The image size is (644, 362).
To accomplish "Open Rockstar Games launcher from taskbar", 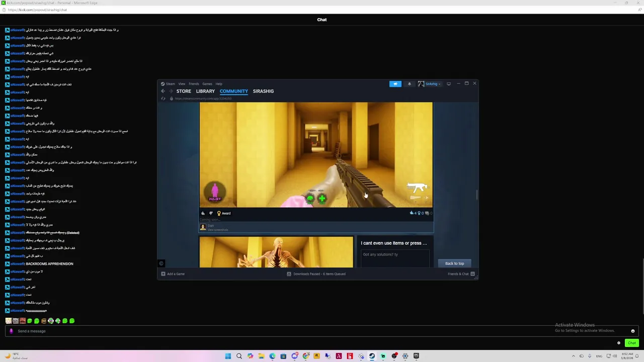I will (316, 356).
